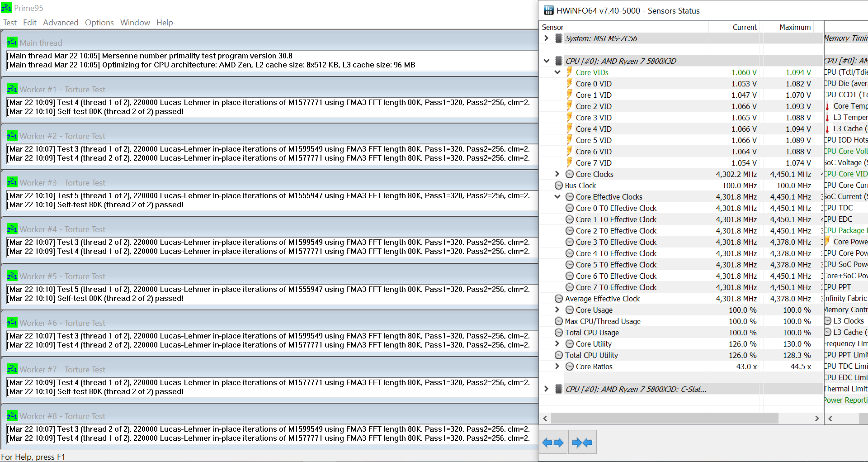This screenshot has width=868, height=462.
Task: Click the chip icon beside System: MSI MS-7C56
Action: point(559,38)
